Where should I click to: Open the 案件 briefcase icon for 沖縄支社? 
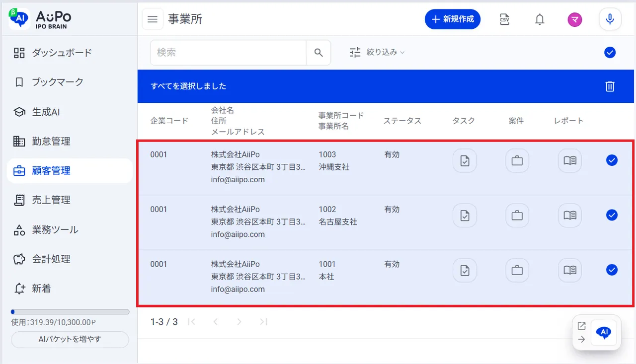point(517,161)
